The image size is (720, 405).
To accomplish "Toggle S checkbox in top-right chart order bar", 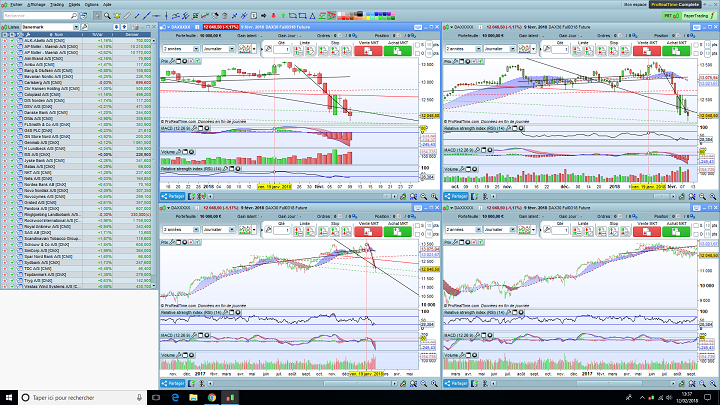I will (x=696, y=45).
